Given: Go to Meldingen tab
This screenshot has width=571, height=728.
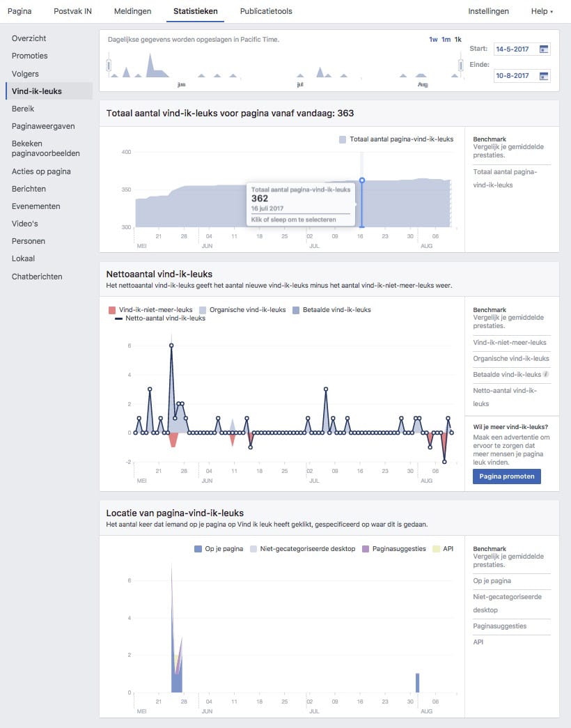Looking at the screenshot, I should (x=133, y=11).
